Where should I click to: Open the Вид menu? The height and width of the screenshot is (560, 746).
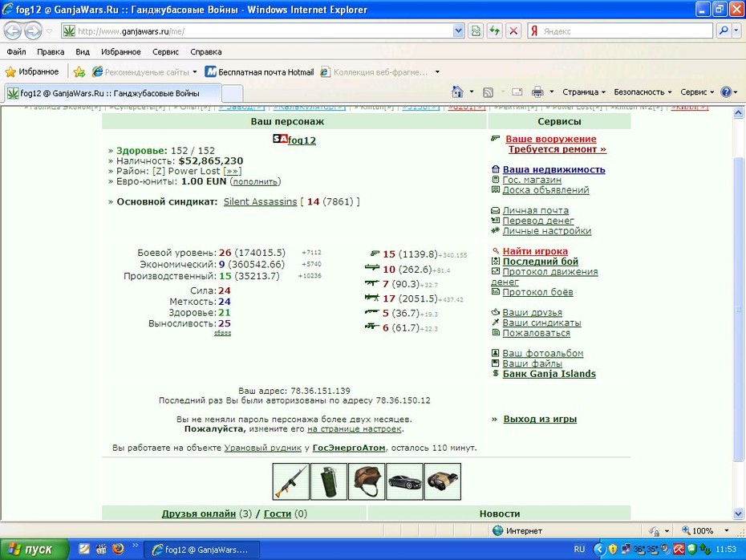pos(83,52)
